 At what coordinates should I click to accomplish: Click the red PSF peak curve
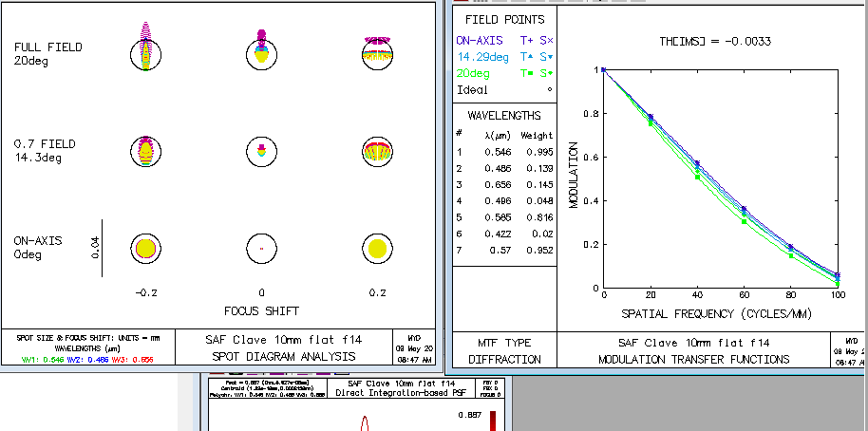[365, 423]
